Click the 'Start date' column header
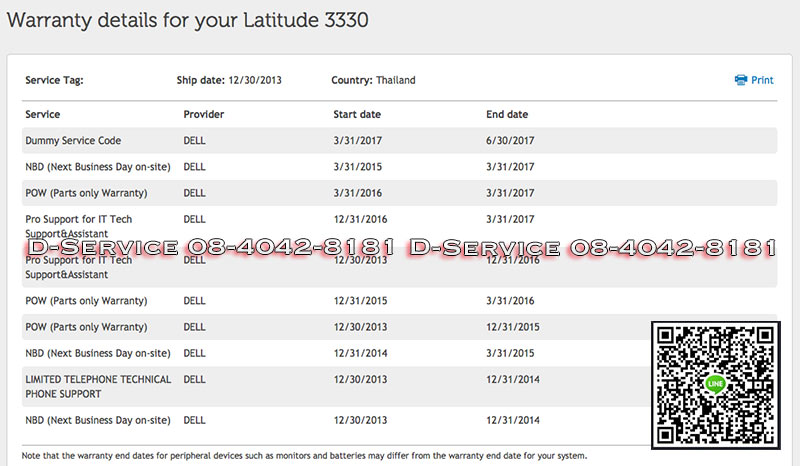This screenshot has height=466, width=800. point(357,114)
